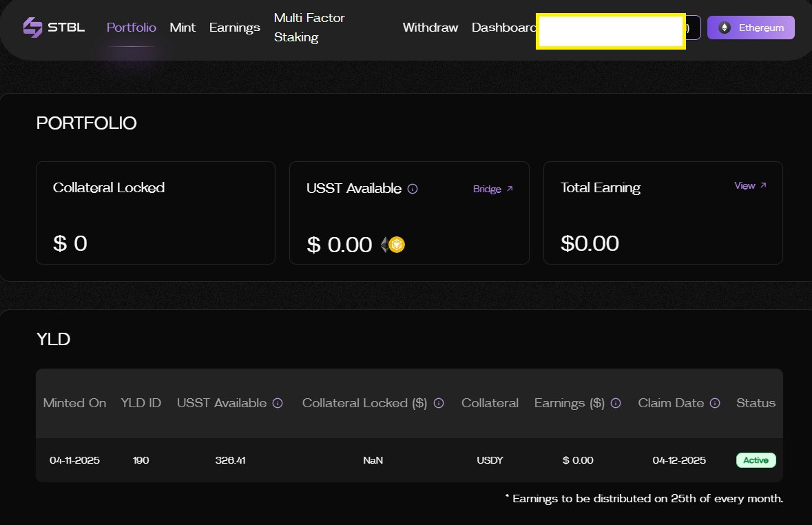Image resolution: width=812 pixels, height=525 pixels.
Task: Click the View external arrow icon
Action: point(763,185)
